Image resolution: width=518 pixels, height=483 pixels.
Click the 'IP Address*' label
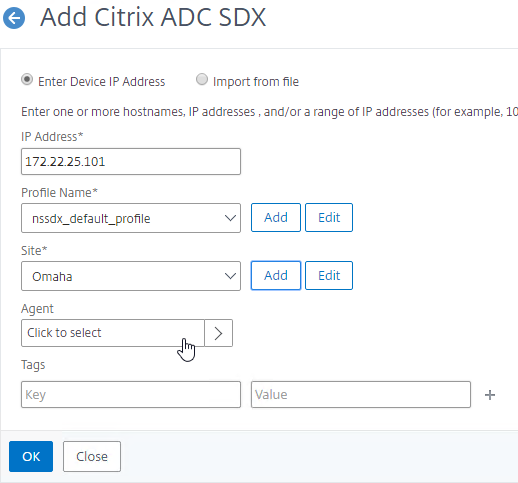tap(52, 137)
